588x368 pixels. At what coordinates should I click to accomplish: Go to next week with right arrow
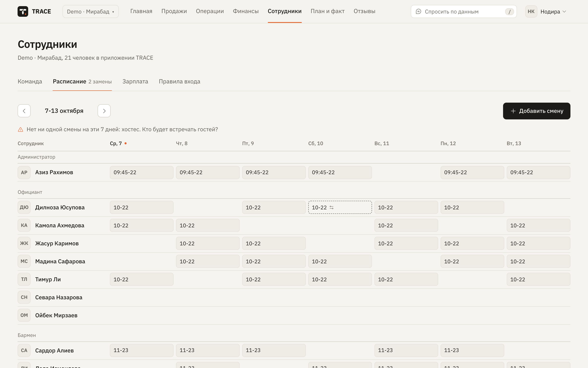click(104, 111)
